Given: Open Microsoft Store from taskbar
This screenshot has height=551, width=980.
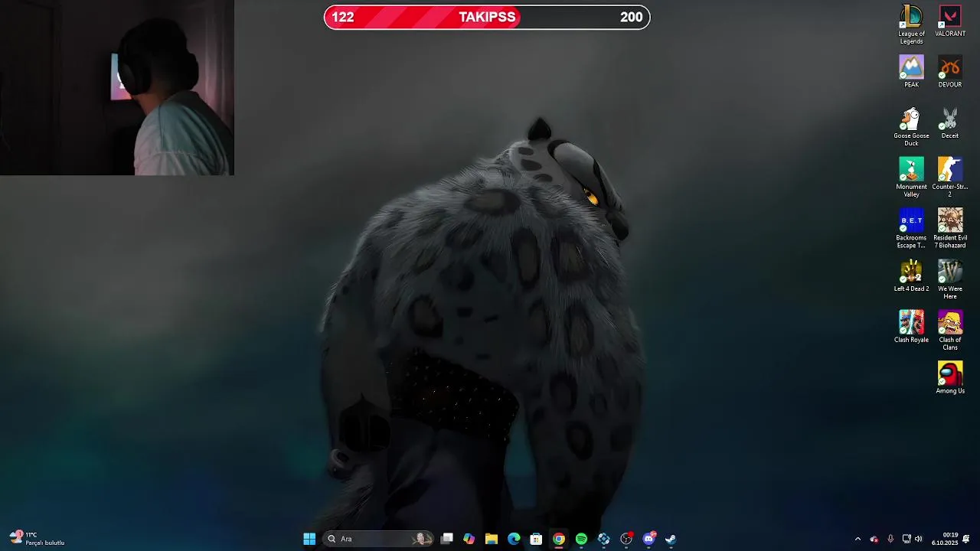Looking at the screenshot, I should 536,539.
